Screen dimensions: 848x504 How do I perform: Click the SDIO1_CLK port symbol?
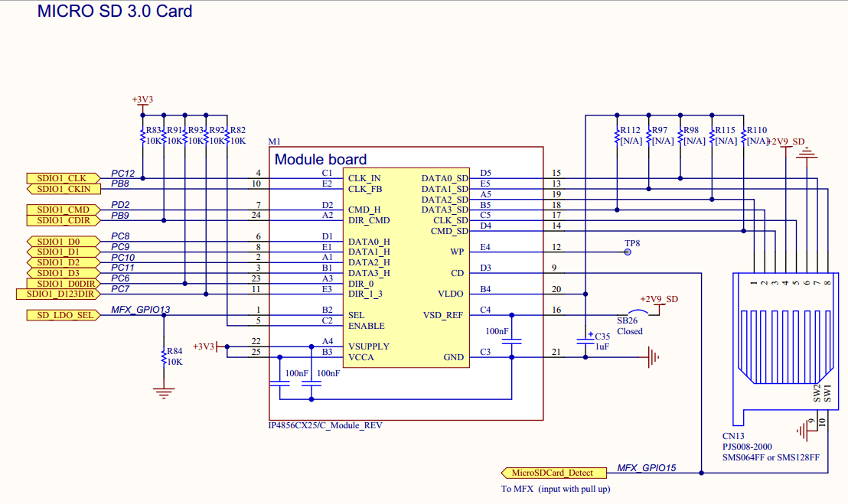tap(64, 178)
